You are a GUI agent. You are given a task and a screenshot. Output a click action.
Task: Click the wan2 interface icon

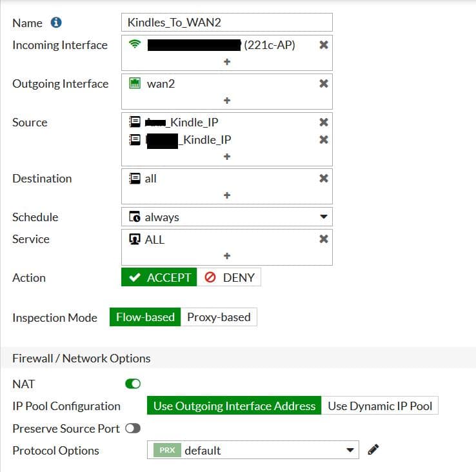click(x=135, y=84)
